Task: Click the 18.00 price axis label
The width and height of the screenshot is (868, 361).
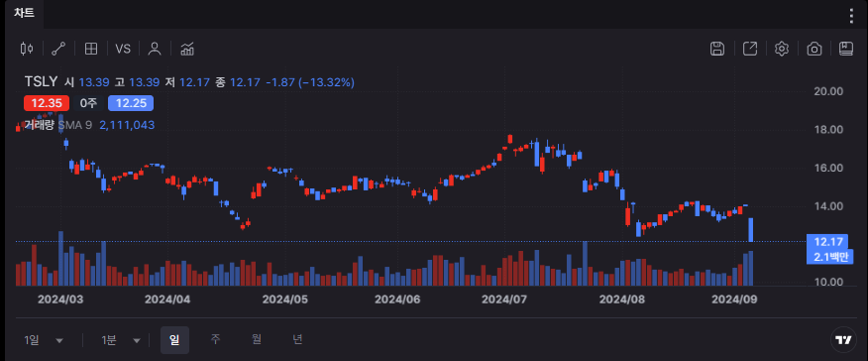Action: pos(828,130)
